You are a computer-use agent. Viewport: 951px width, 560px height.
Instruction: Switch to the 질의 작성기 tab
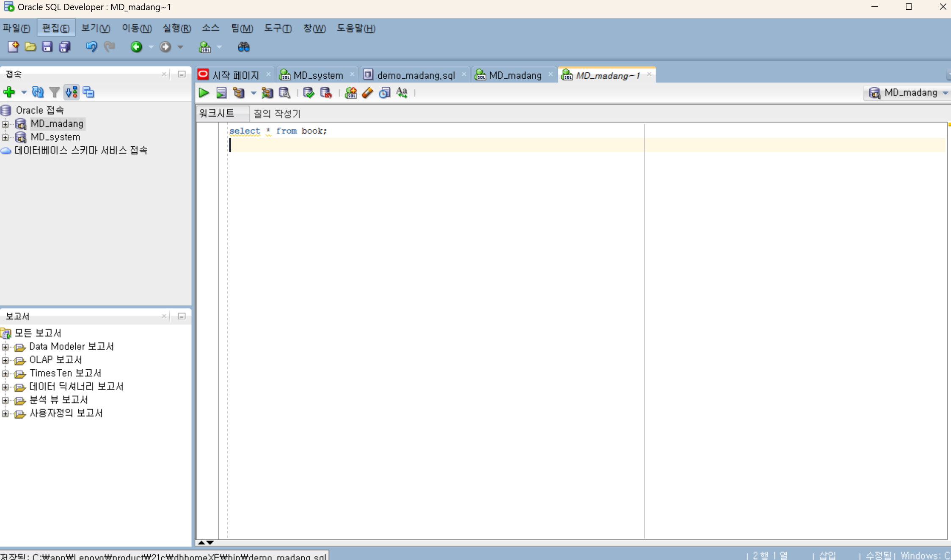[277, 113]
